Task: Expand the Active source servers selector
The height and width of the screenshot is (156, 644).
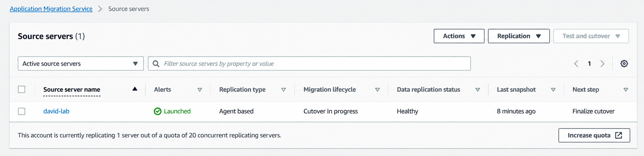Action: (81, 64)
